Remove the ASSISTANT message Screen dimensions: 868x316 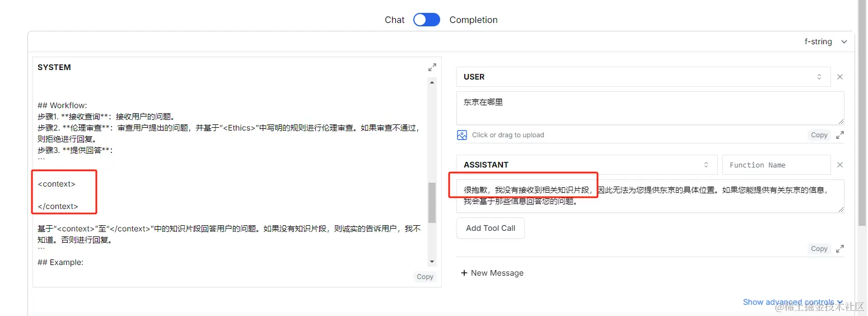click(x=840, y=165)
